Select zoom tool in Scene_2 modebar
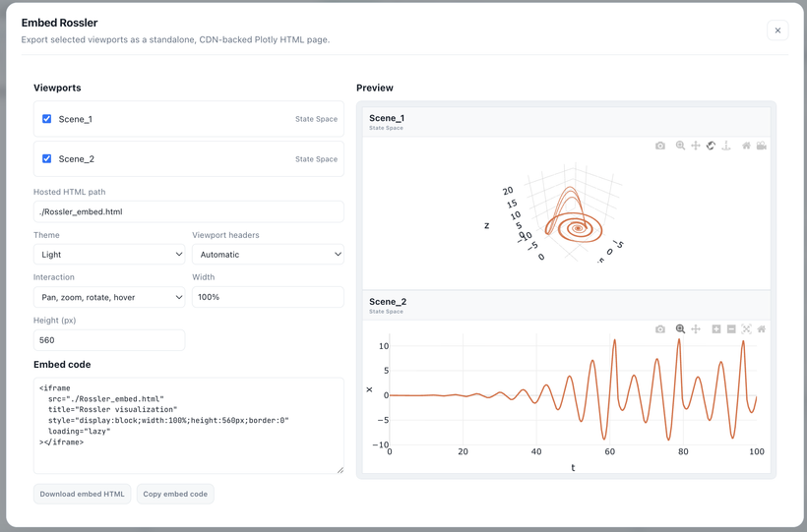This screenshot has width=807, height=532. [680, 329]
